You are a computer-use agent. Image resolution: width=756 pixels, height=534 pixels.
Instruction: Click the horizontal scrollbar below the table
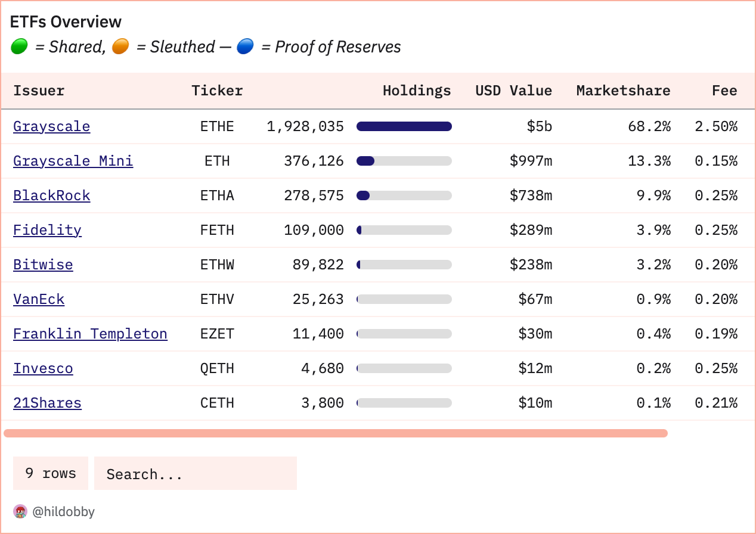[336, 433]
